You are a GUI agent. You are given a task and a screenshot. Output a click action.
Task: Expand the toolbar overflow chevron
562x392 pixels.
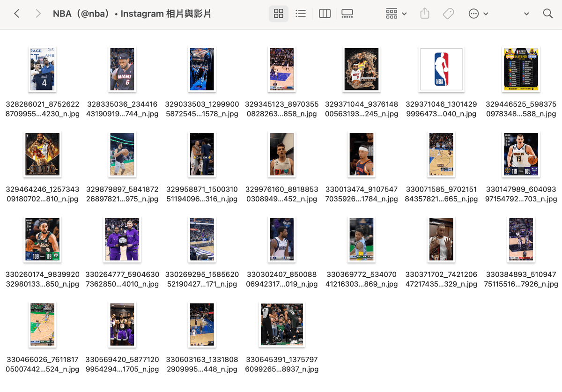pyautogui.click(x=525, y=14)
